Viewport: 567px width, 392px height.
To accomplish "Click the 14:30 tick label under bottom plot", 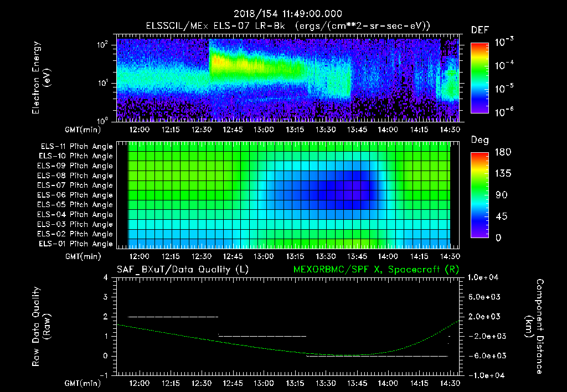I will point(450,383).
